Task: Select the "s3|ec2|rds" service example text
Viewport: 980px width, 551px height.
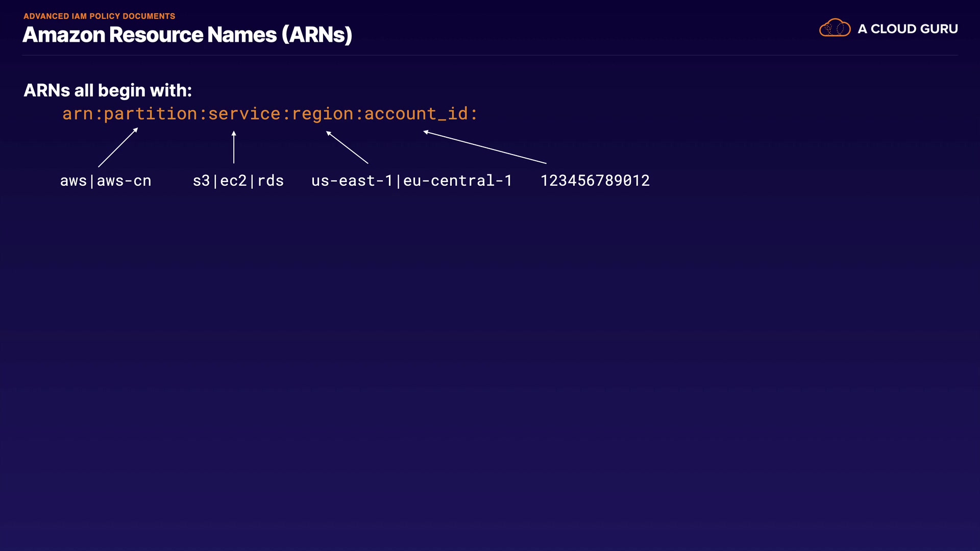Action: [x=238, y=181]
